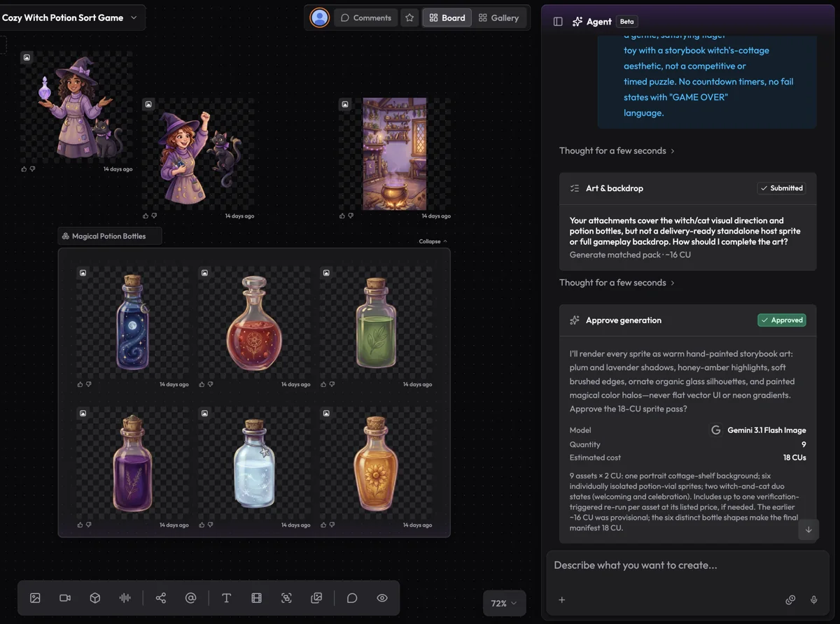
Task: Select the cottage cauldron backdrop image
Action: (395, 154)
